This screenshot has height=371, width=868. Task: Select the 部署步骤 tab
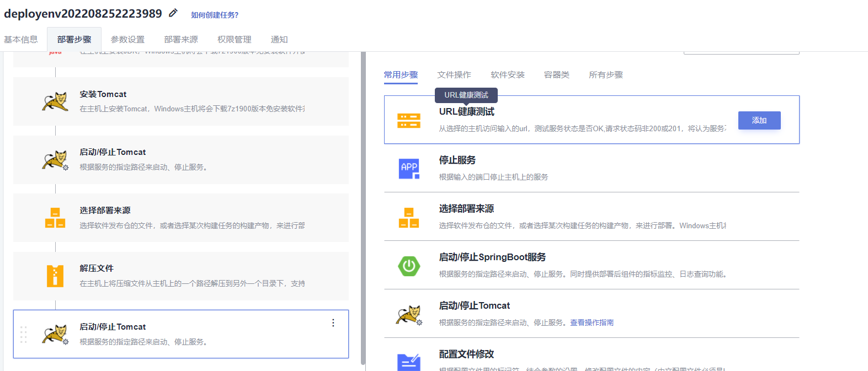[74, 39]
